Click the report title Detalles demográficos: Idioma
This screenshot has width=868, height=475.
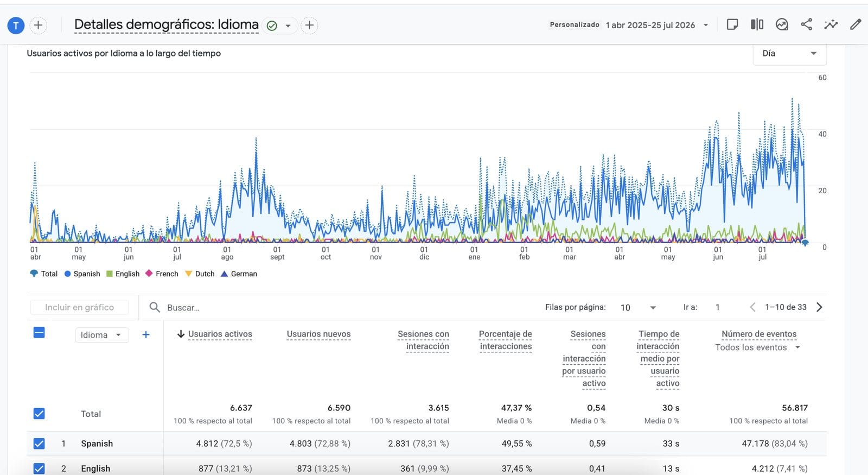[x=166, y=24]
